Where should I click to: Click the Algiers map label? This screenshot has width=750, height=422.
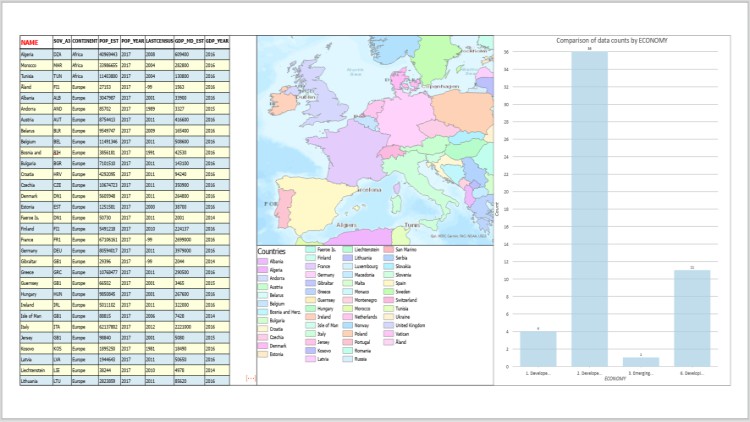coord(346,225)
